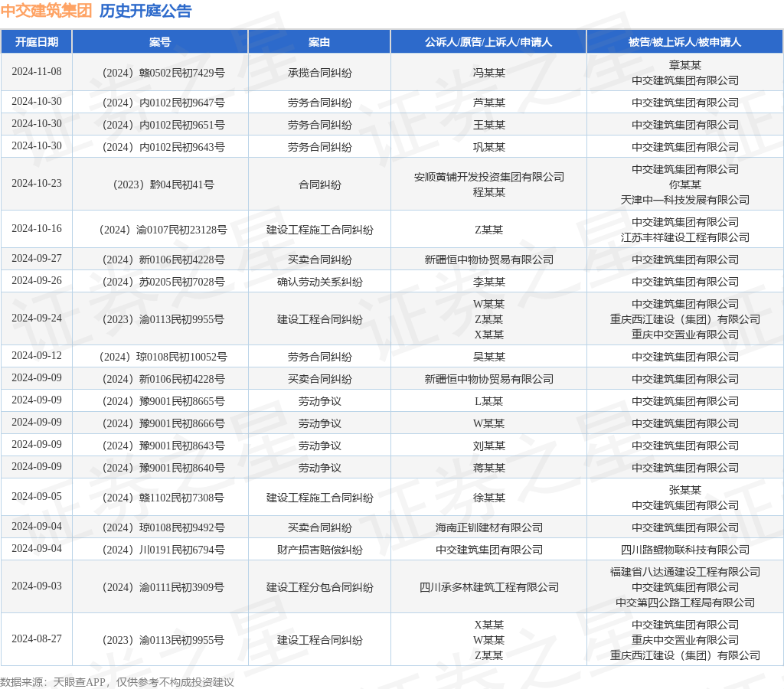This screenshot has width=784, height=689.
Task: Click case number (2024)渝0111民初3909号
Action: coord(164,587)
